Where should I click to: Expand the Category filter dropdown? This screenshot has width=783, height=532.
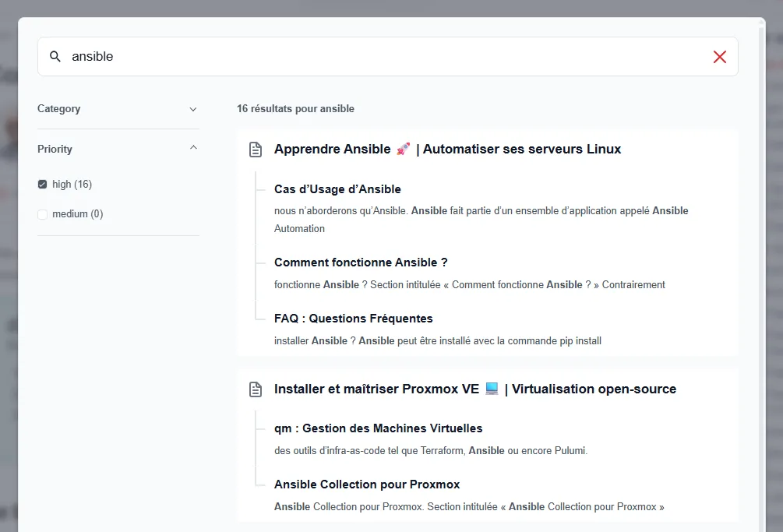tap(192, 110)
